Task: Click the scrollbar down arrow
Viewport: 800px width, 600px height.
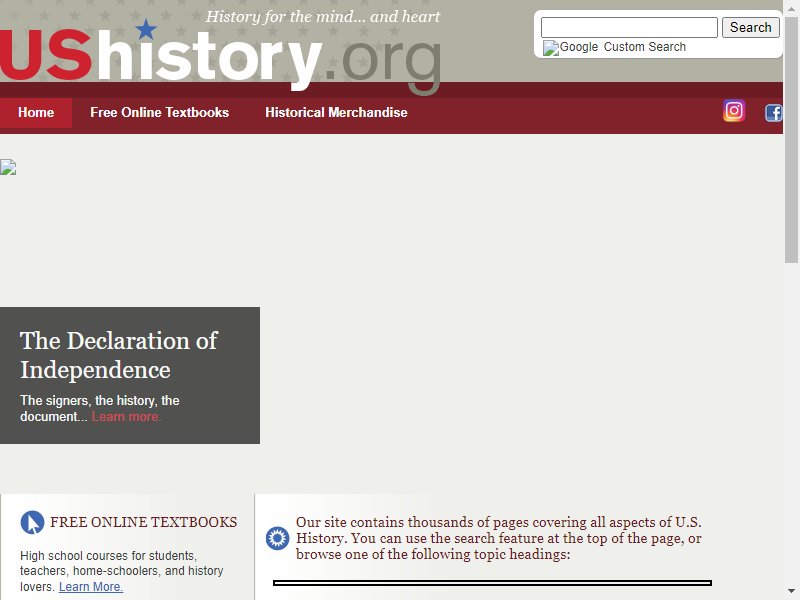Action: (791, 592)
